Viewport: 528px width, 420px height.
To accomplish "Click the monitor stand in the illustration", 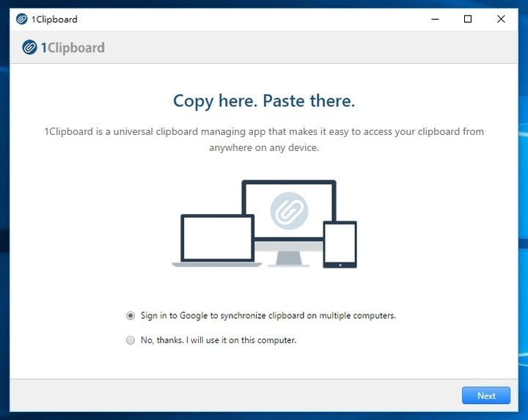I will point(289,258).
